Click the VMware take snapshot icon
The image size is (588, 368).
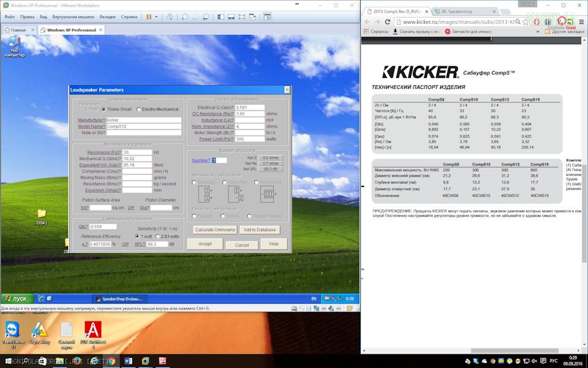coord(185,17)
